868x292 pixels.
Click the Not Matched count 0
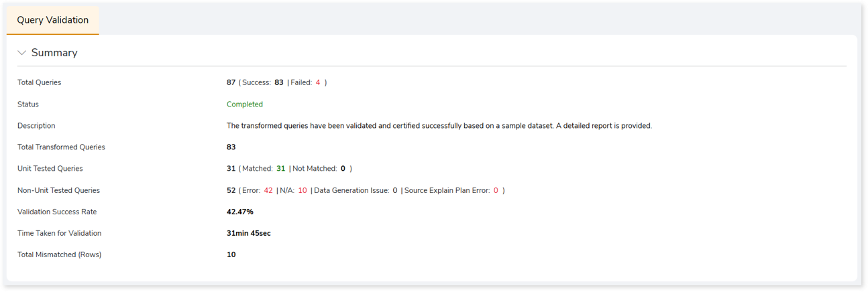pos(343,169)
